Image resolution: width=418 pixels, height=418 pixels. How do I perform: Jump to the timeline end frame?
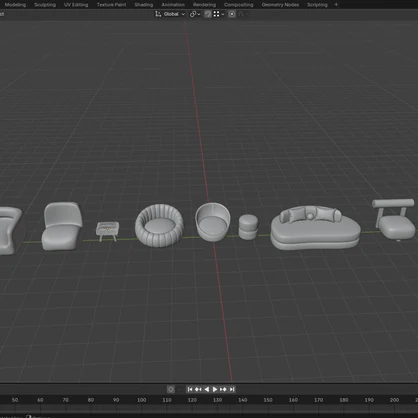pyautogui.click(x=232, y=389)
